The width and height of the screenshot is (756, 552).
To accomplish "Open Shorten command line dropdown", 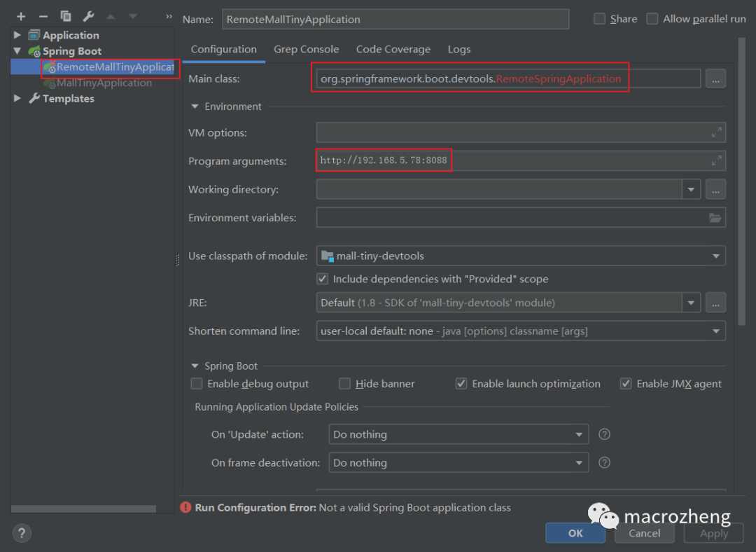I will [x=716, y=331].
